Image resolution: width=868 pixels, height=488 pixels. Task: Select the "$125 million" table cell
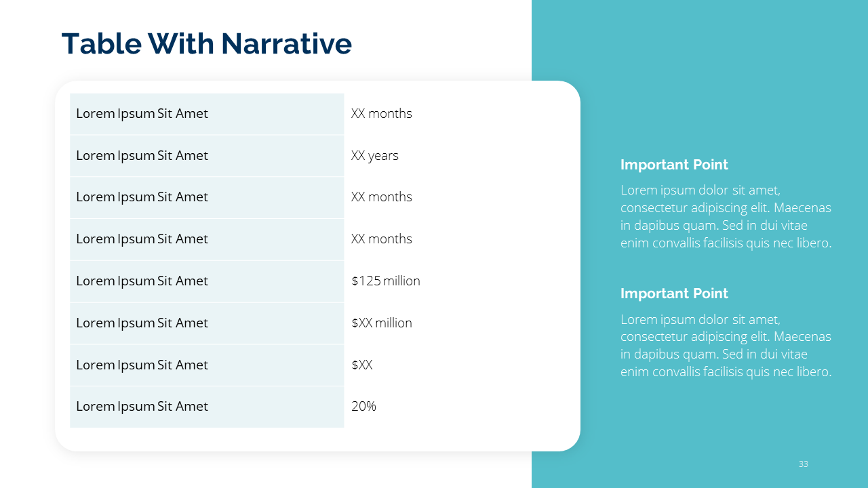386,281
